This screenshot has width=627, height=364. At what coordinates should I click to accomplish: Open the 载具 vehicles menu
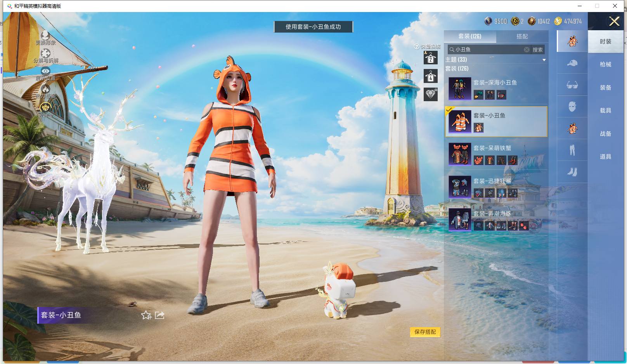[605, 110]
